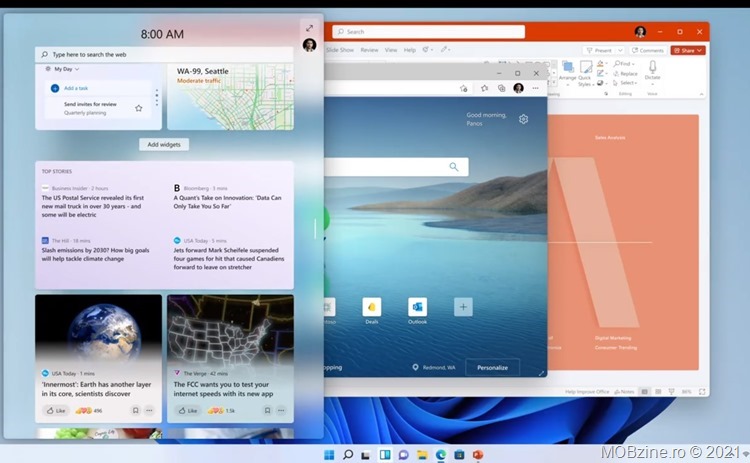Switch to Slide Sorter view in status bar
The width and height of the screenshot is (750, 463).
(658, 392)
